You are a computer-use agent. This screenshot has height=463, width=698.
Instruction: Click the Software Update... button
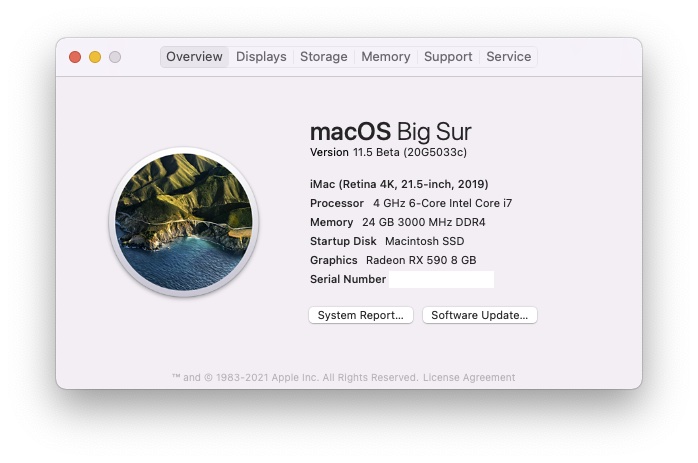479,315
